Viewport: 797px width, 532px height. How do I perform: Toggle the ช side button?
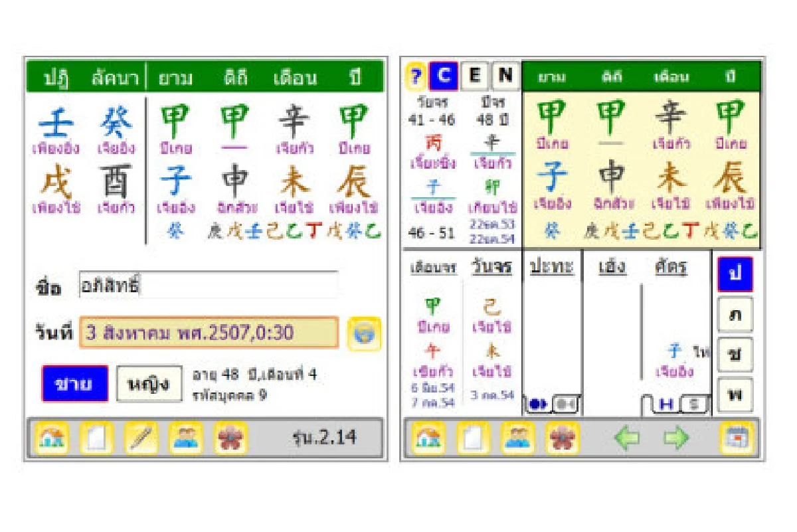[x=735, y=355]
